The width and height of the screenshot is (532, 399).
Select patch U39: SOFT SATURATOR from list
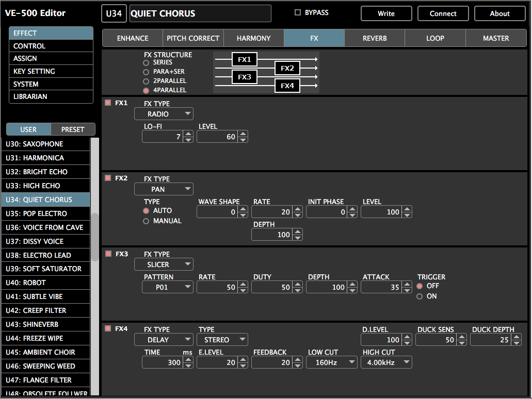click(45, 269)
